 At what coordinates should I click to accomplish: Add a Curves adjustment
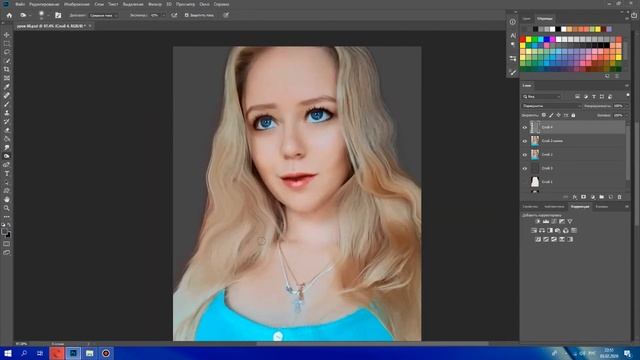pyautogui.click(x=554, y=221)
